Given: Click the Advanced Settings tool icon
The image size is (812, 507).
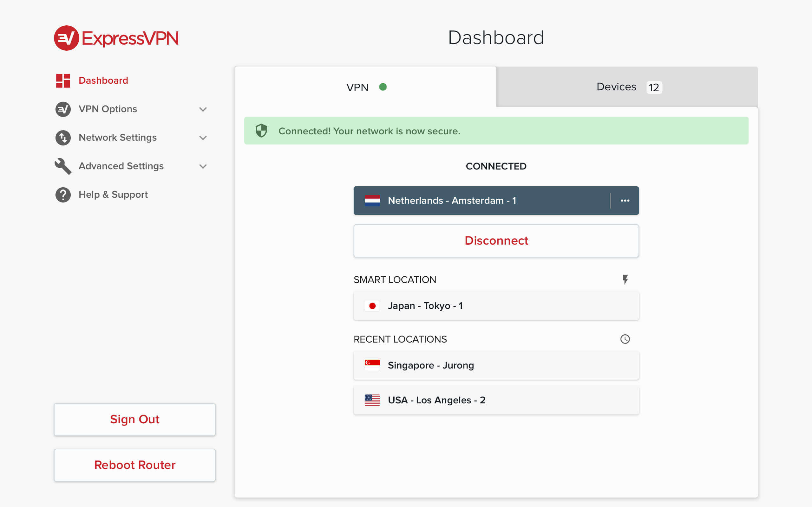Looking at the screenshot, I should pos(64,166).
